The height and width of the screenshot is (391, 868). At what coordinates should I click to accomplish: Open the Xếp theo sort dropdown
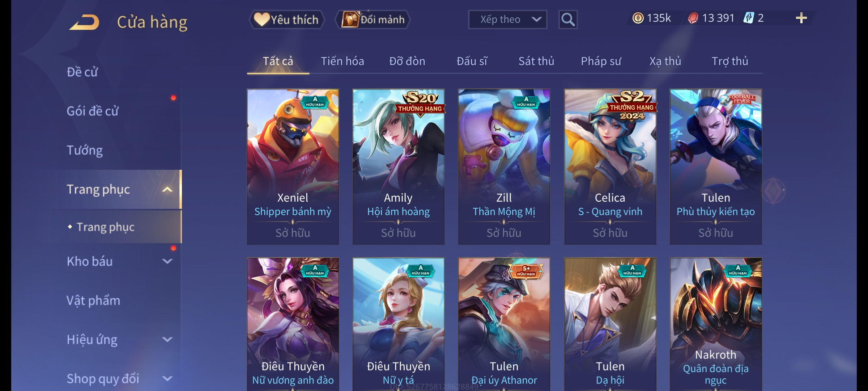click(x=507, y=20)
